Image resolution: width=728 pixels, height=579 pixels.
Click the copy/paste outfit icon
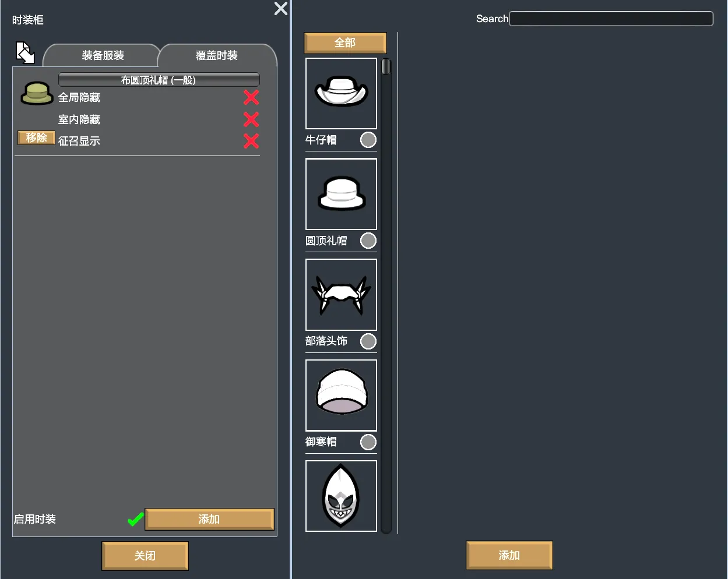click(x=25, y=53)
